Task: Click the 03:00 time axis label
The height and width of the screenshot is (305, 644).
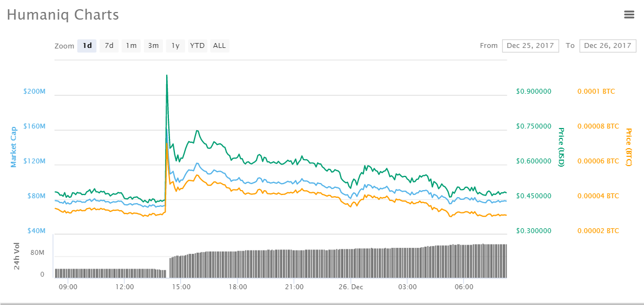Action: [x=407, y=286]
